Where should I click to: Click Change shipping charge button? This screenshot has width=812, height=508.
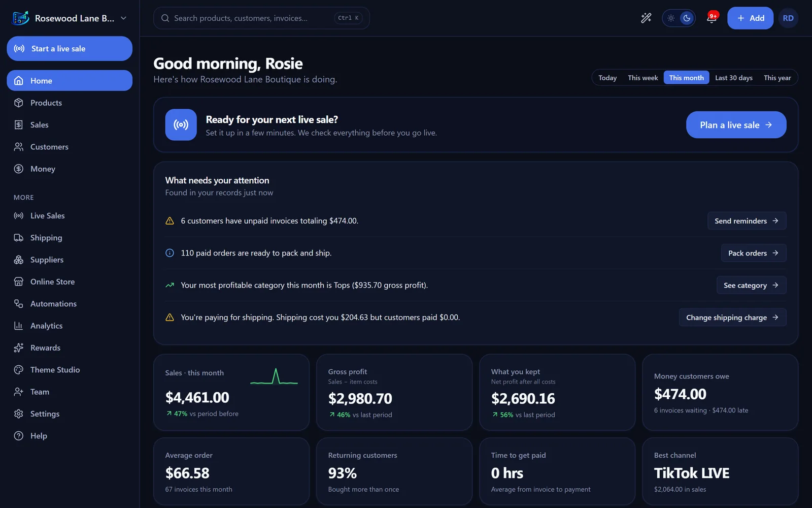click(x=732, y=317)
